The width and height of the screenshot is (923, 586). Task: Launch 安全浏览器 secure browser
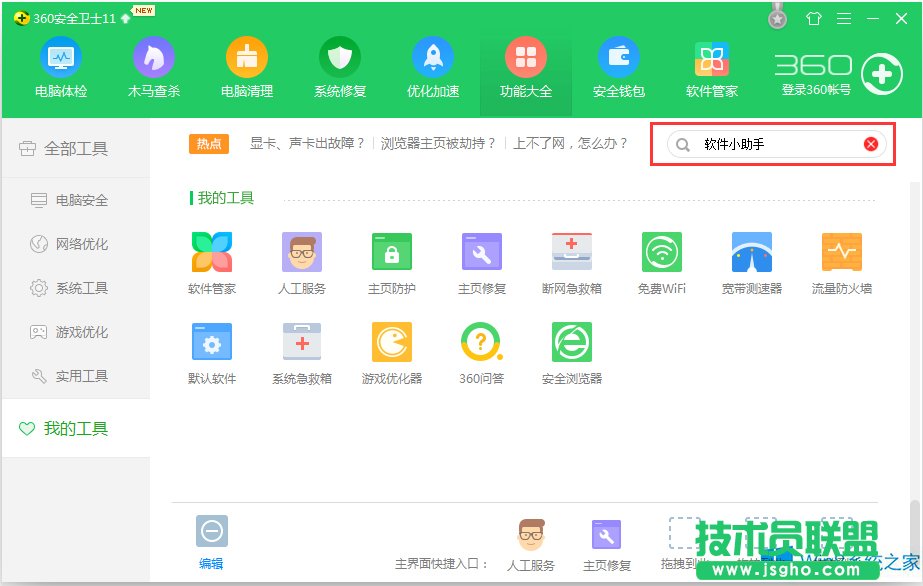coord(571,350)
